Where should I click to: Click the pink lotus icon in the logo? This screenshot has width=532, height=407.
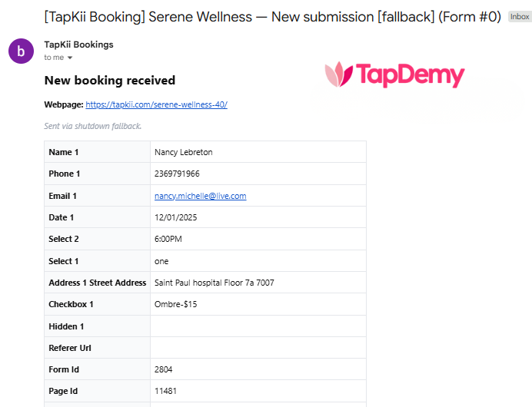[338, 74]
